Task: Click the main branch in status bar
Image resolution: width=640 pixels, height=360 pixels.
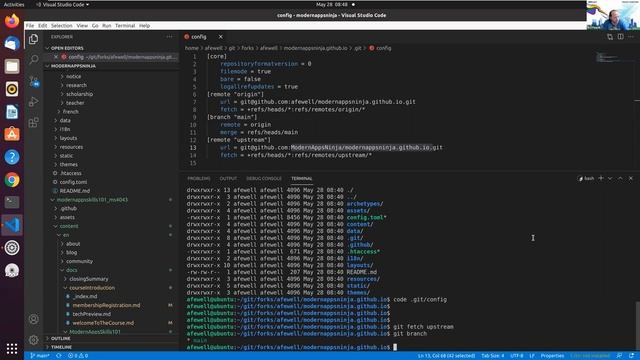Action: click(40, 356)
